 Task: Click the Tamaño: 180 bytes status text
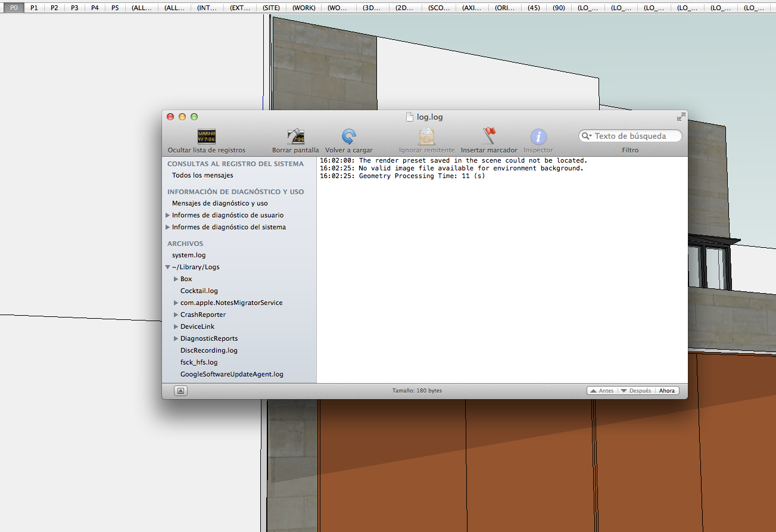(417, 391)
